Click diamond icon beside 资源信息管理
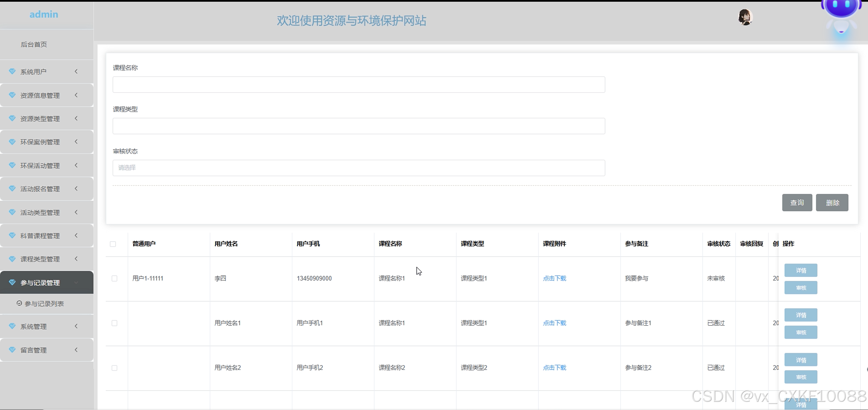 tap(12, 95)
